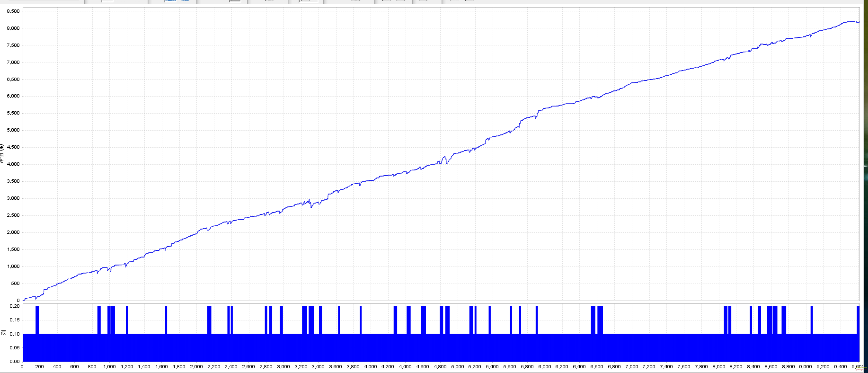Click the rotated title of the lower chart y-axis
The width and height of the screenshot is (868, 373).
(x=3, y=333)
